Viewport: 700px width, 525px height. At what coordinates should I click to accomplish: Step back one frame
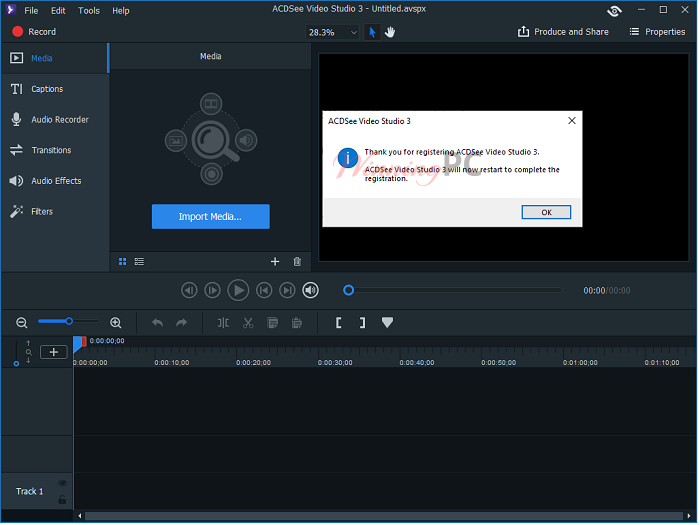(x=189, y=291)
